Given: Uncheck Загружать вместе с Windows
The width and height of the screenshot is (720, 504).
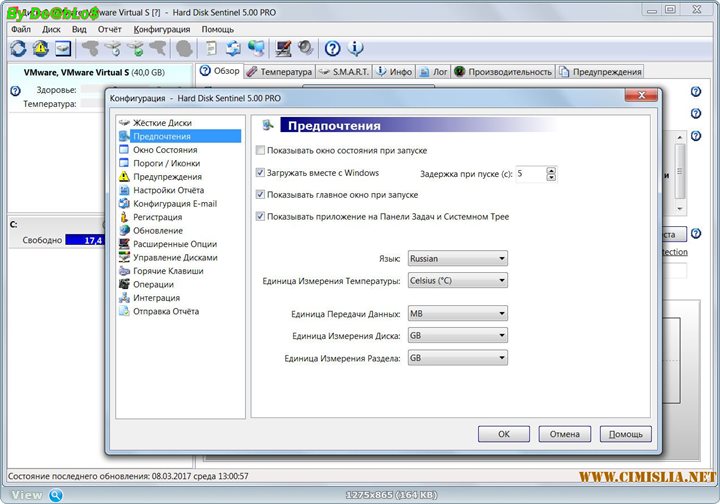Looking at the screenshot, I should click(261, 173).
